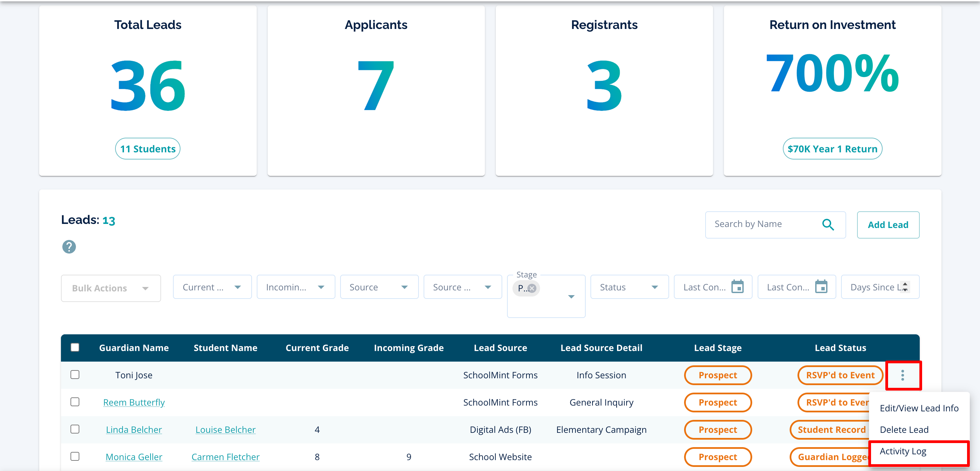Open the calendar picker on second Last Contacted filter

(x=822, y=287)
